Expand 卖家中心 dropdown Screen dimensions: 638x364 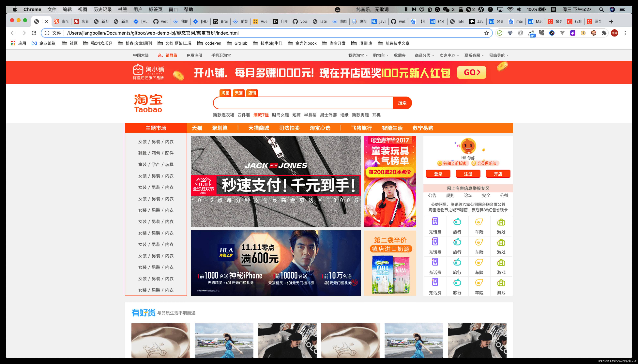[x=449, y=55]
